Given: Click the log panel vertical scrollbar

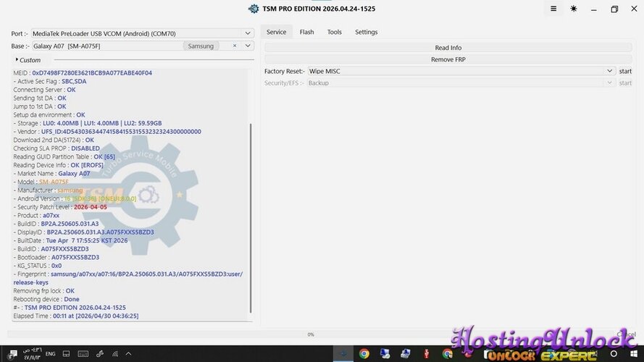Looking at the screenshot, I should [251, 217].
